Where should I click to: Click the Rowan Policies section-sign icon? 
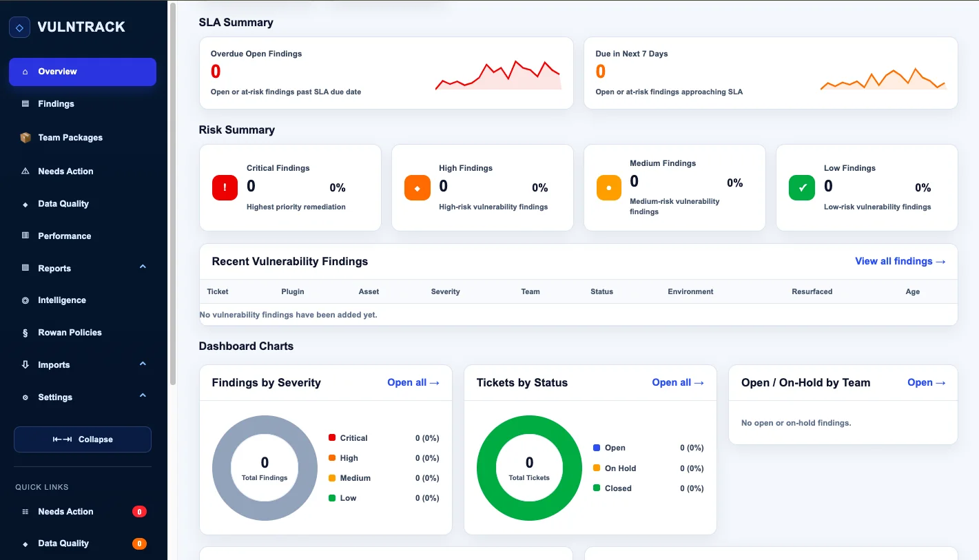coord(25,333)
